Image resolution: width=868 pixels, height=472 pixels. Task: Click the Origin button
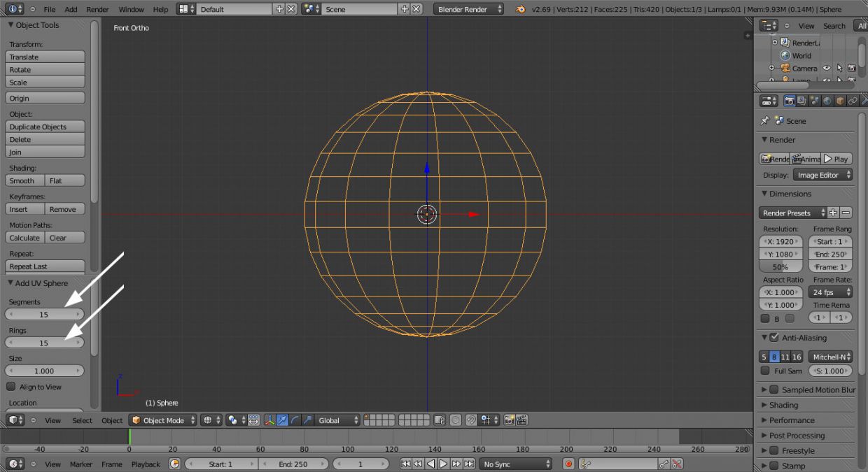click(x=45, y=98)
